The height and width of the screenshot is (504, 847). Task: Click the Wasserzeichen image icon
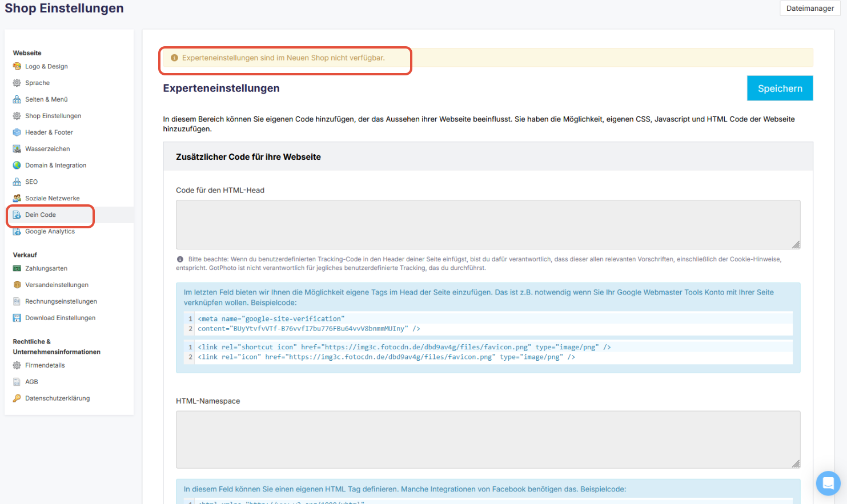[x=17, y=149]
